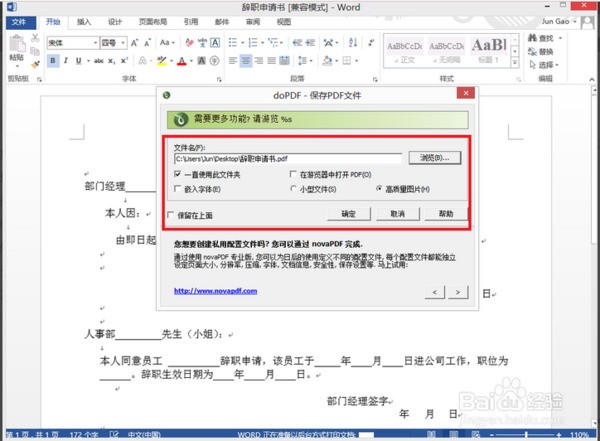Check the 在游览器中打开 PDF option
The width and height of the screenshot is (600, 441).
(x=293, y=174)
